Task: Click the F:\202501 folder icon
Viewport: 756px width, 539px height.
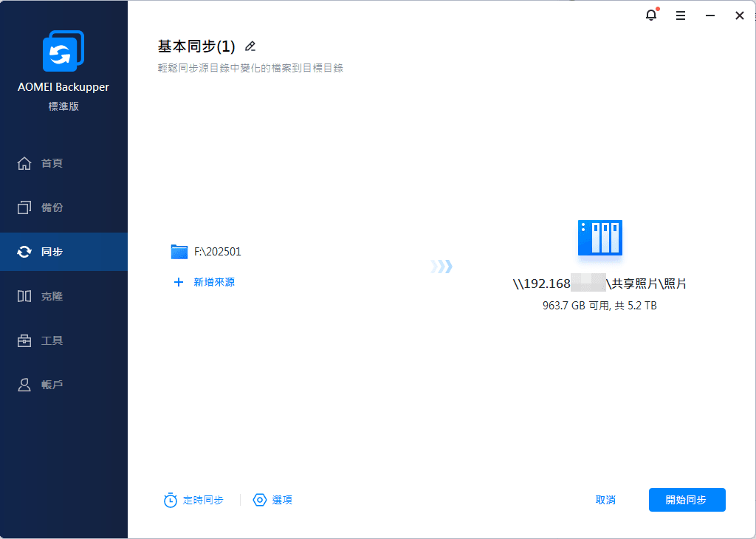Action: click(x=179, y=252)
